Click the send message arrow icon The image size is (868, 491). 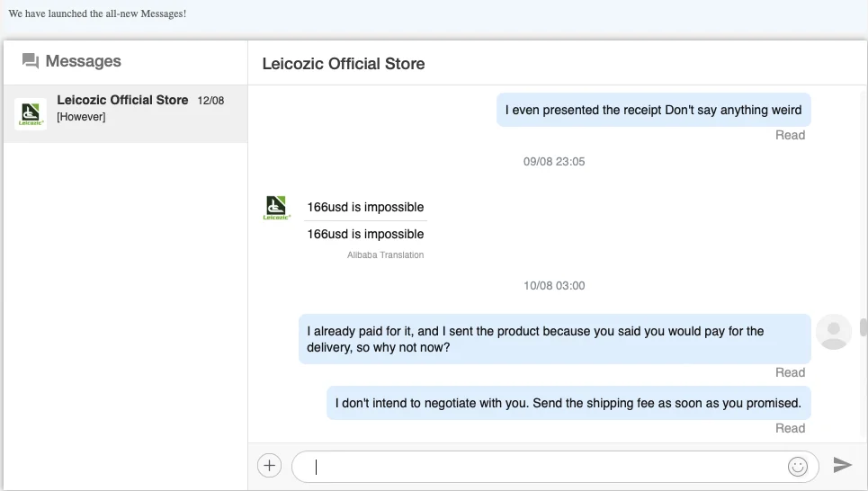(x=842, y=464)
